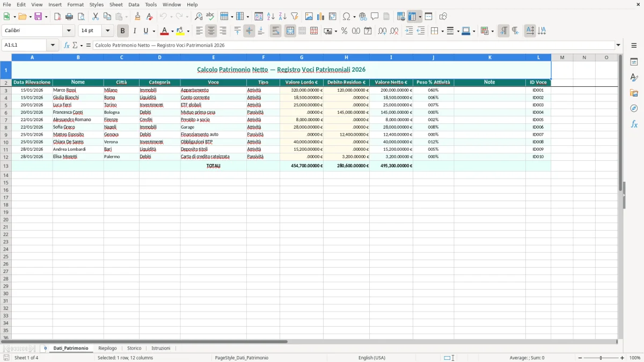
Task: Expand the formula bar
Action: point(618,46)
